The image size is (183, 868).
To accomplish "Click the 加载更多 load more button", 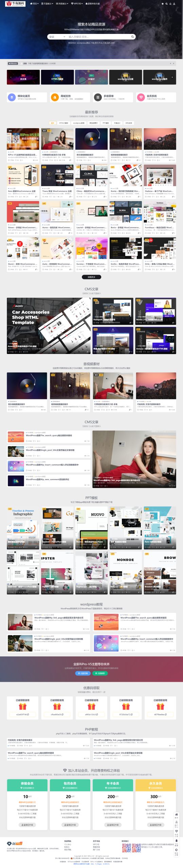I will coord(91,277).
